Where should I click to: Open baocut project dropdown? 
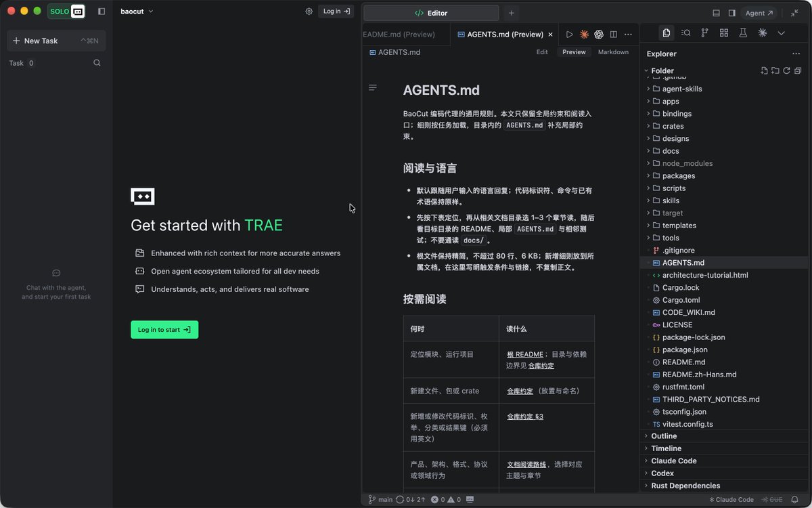137,12
